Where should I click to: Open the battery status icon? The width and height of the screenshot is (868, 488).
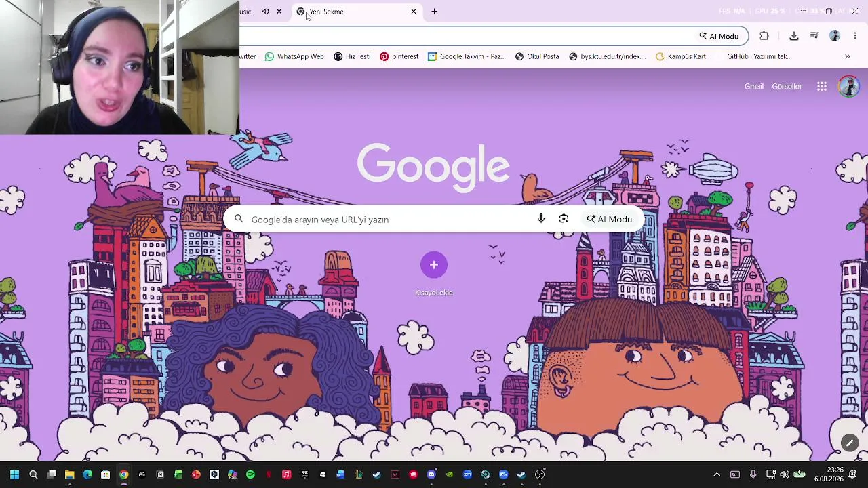pyautogui.click(x=800, y=474)
